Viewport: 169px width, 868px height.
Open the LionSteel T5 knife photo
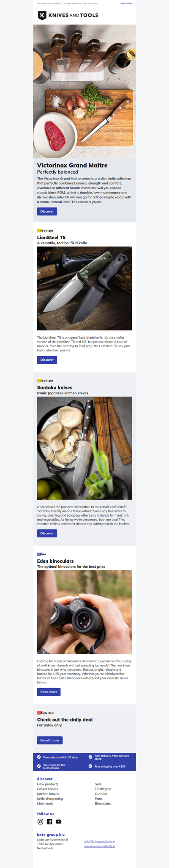click(84, 288)
